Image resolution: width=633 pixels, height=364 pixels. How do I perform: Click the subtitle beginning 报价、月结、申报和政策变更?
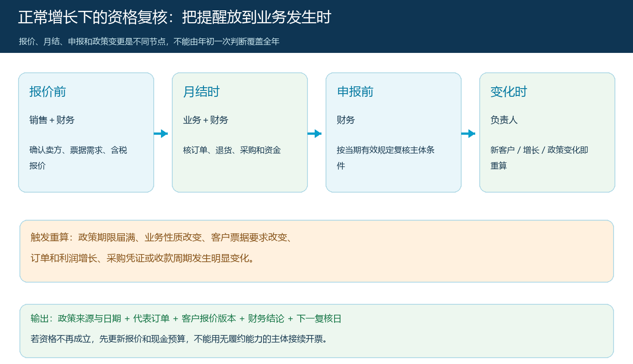click(x=149, y=42)
